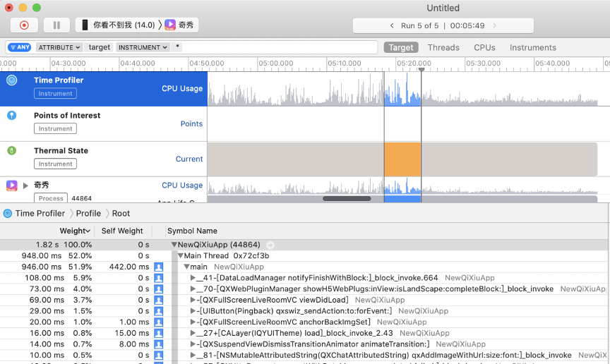The height and width of the screenshot is (364, 610).
Task: Click the user-code icon on the 10.00 ms row
Action: click(x=158, y=355)
